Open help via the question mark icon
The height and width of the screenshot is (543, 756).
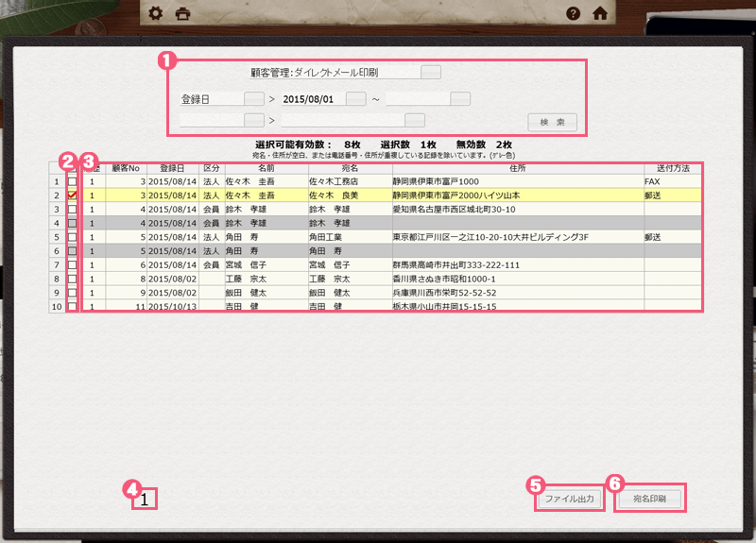(x=573, y=13)
